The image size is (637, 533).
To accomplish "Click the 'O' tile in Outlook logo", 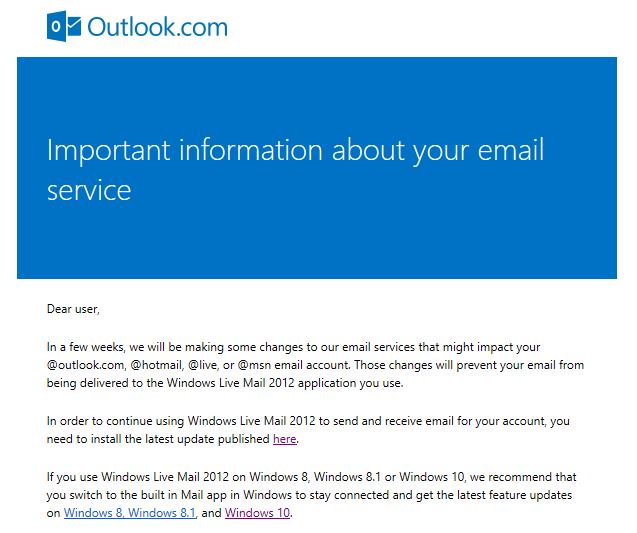I will 56,26.
